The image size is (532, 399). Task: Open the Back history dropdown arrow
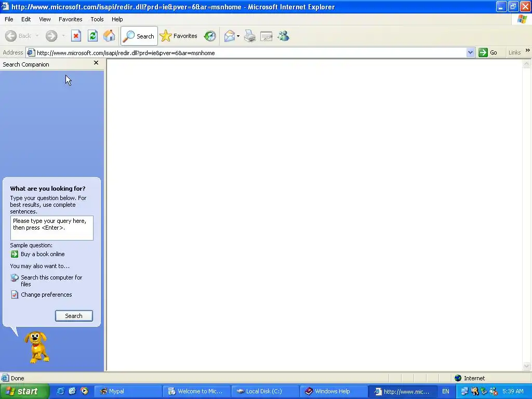tap(37, 36)
